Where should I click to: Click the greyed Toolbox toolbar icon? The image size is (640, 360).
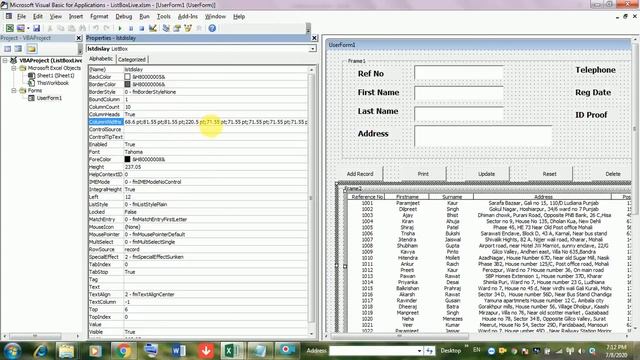[x=199, y=28]
